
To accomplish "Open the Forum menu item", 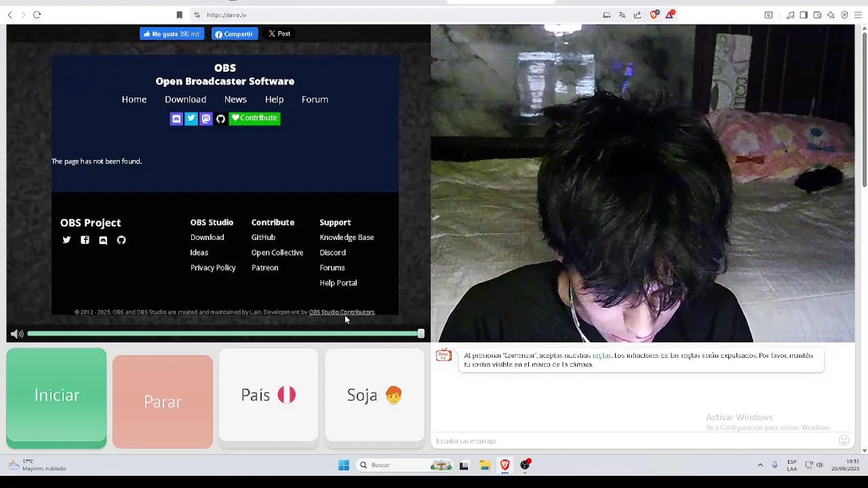I will coord(315,99).
